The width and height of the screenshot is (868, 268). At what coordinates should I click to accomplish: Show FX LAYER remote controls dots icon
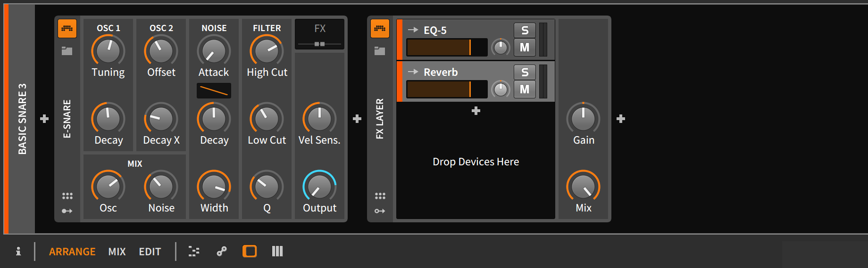(380, 196)
